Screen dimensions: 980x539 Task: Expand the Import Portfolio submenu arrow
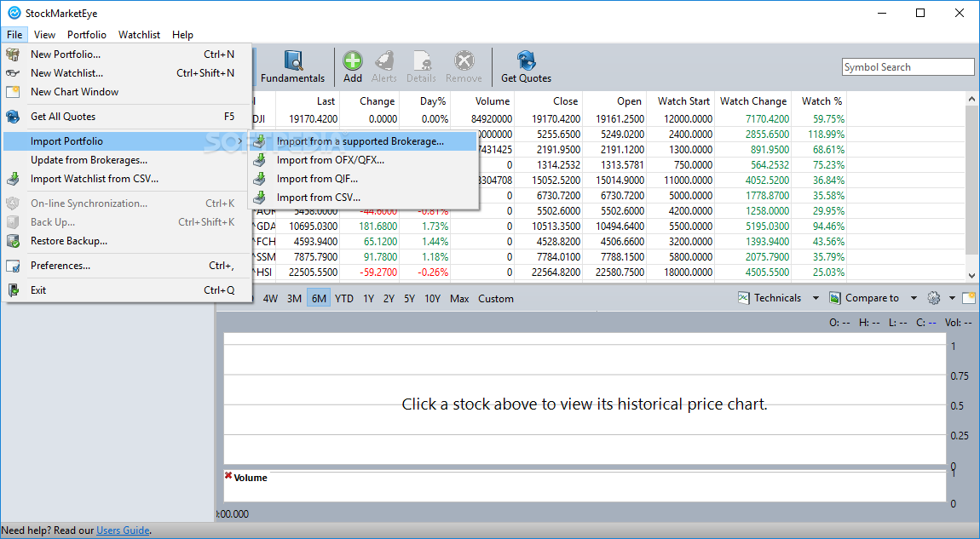tap(240, 141)
